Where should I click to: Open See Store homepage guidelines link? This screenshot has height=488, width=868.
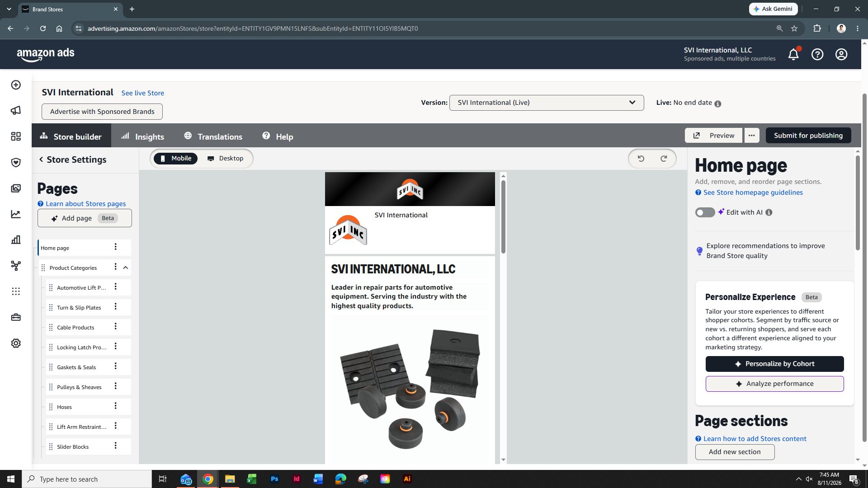753,192
